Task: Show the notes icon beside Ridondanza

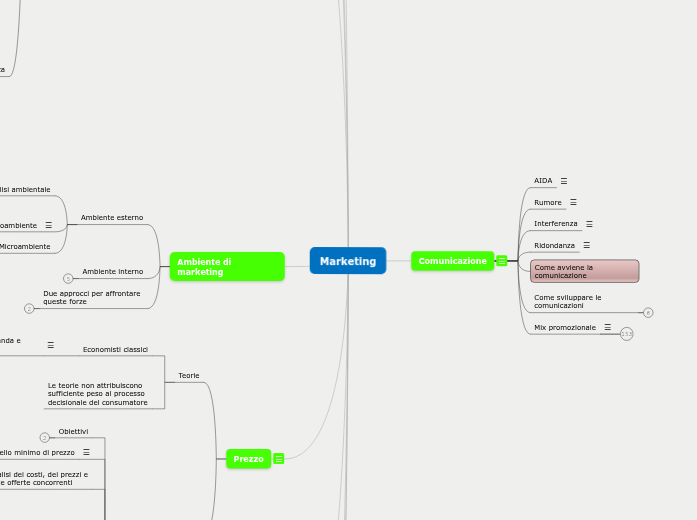Action: click(586, 245)
